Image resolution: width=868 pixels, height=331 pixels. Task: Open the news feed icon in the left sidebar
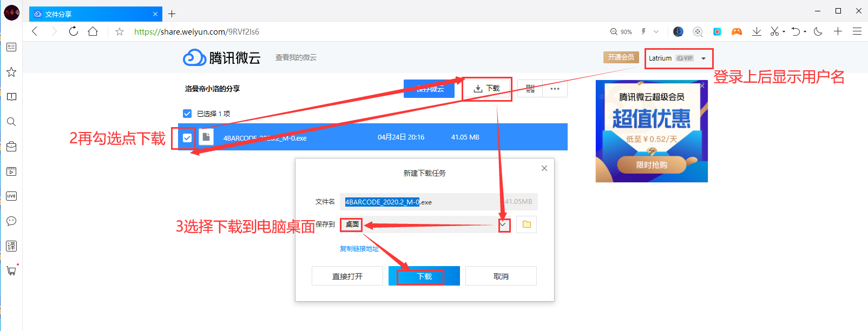coord(11,47)
